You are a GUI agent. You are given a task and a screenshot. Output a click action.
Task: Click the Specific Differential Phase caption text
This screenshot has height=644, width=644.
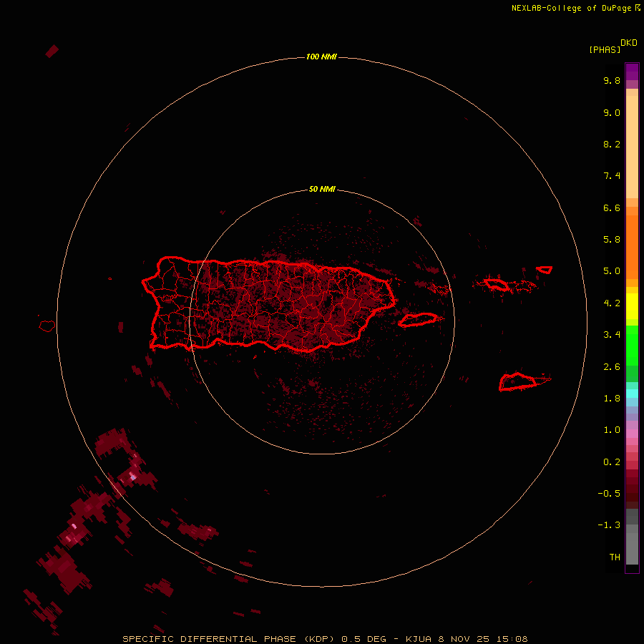pyautogui.click(x=325, y=639)
